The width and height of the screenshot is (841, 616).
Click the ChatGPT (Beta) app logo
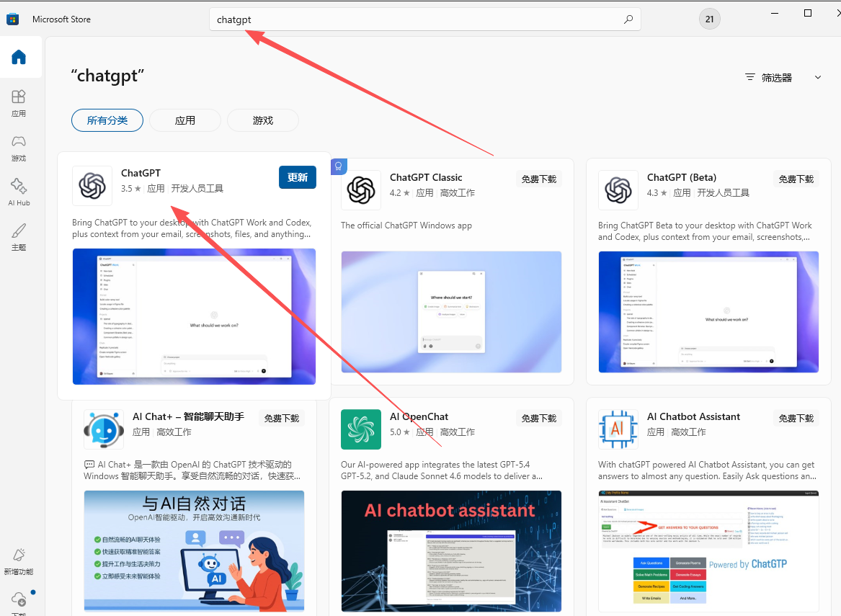(x=618, y=190)
